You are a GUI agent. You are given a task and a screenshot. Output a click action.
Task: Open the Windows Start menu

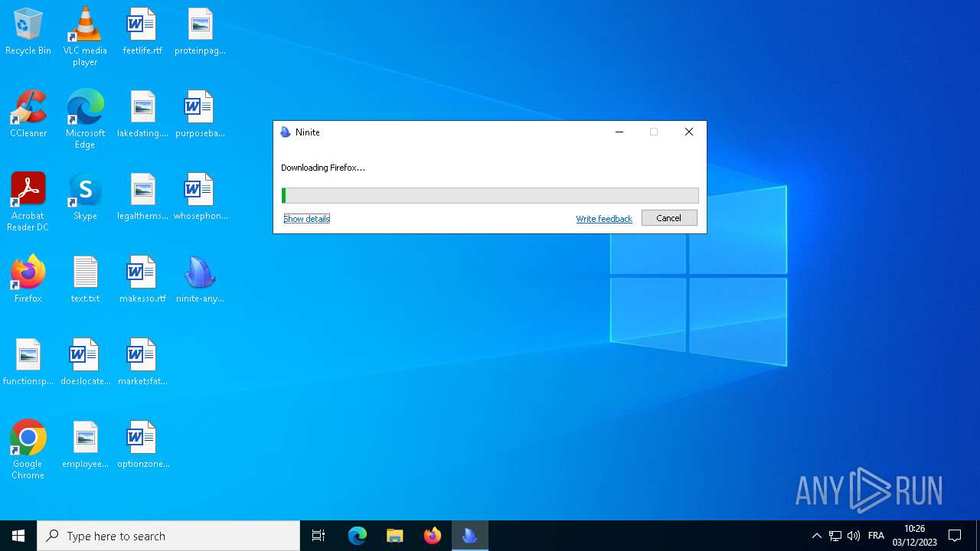pyautogui.click(x=18, y=536)
